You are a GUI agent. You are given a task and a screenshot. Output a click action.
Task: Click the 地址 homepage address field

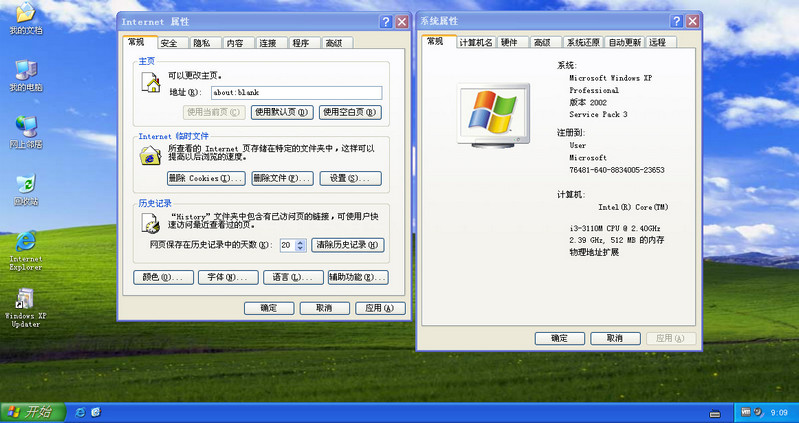[x=297, y=92]
